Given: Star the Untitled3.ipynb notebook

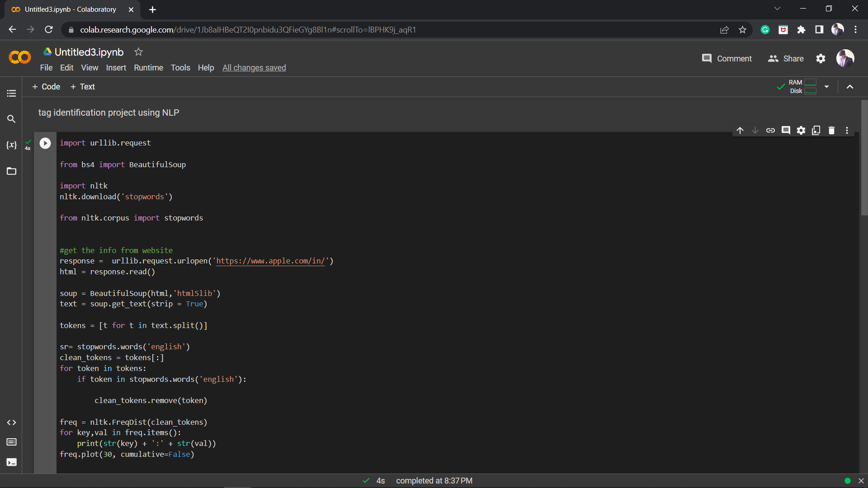Looking at the screenshot, I should (x=138, y=52).
